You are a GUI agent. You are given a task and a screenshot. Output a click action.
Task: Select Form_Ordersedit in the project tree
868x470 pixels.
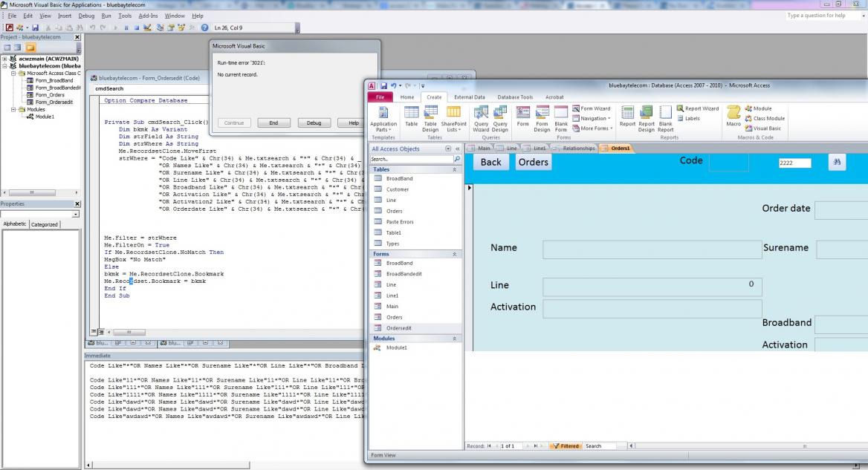54,102
